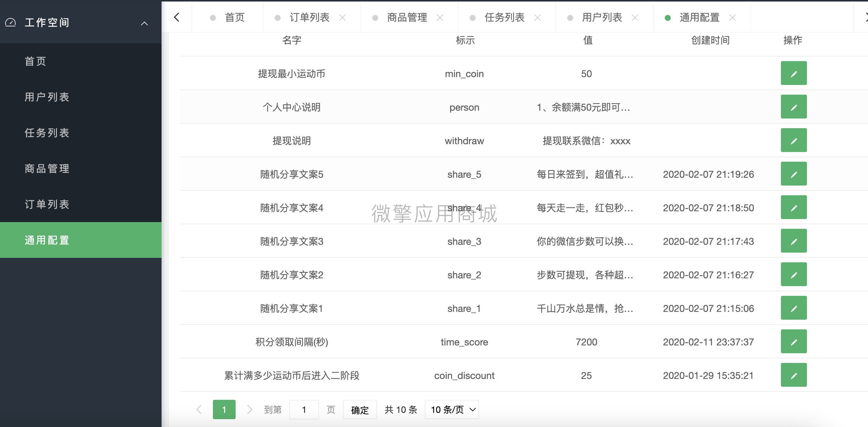
Task: Go to previous page arrow in pagination
Action: 199,409
